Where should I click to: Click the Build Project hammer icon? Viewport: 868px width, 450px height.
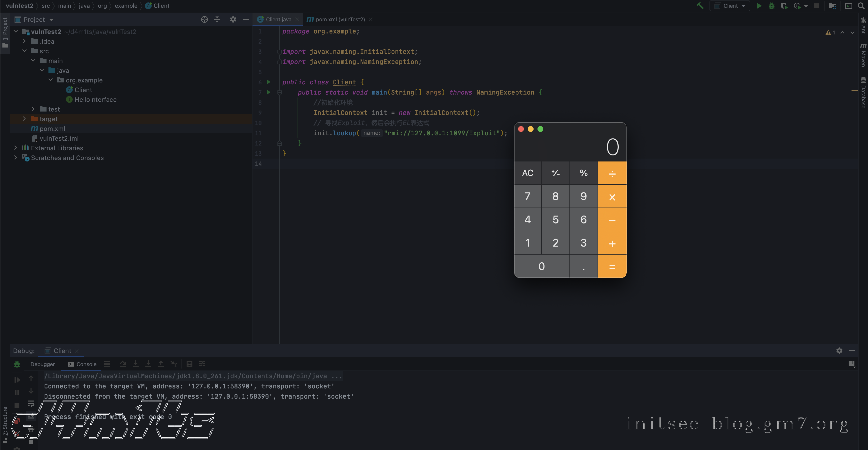click(700, 6)
